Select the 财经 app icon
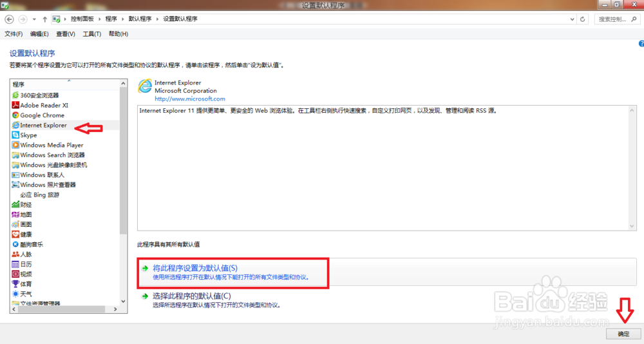This screenshot has width=644, height=344. [x=15, y=204]
